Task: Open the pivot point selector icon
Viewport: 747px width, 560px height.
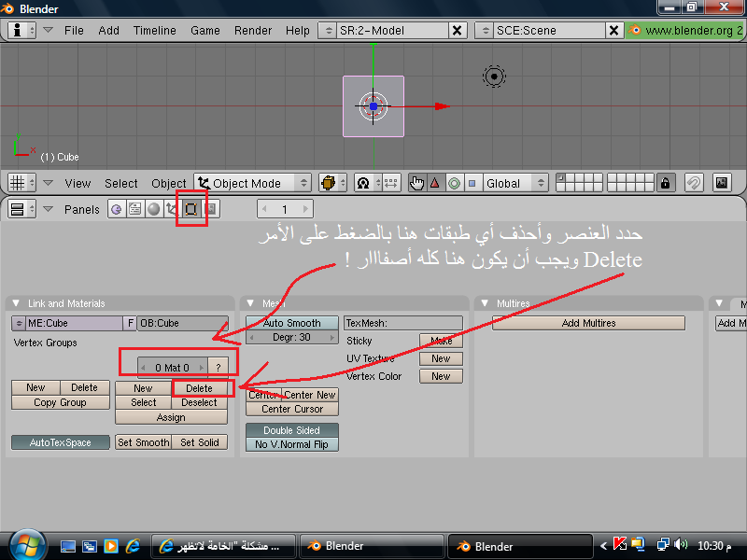Action: point(367,183)
